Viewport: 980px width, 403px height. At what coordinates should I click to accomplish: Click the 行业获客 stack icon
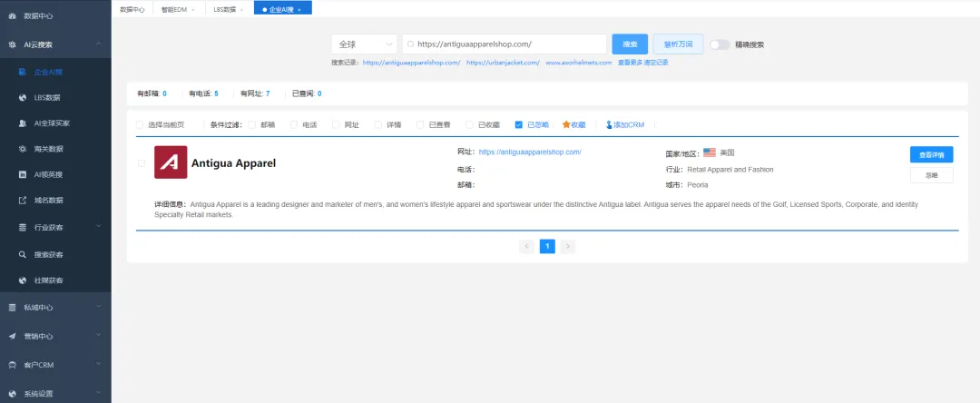[x=23, y=228]
